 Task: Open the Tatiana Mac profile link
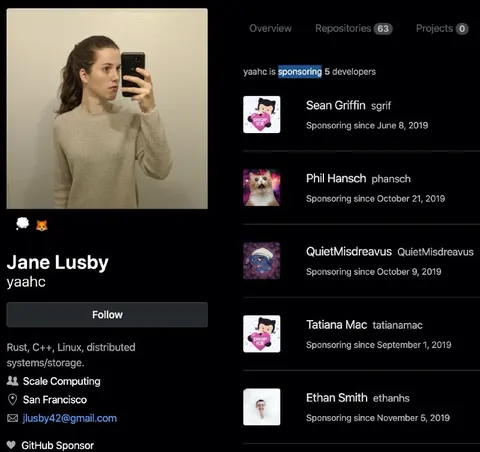(x=336, y=325)
